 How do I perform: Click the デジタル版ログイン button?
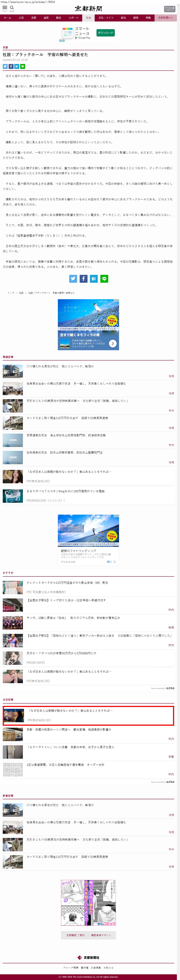[x=169, y=9]
